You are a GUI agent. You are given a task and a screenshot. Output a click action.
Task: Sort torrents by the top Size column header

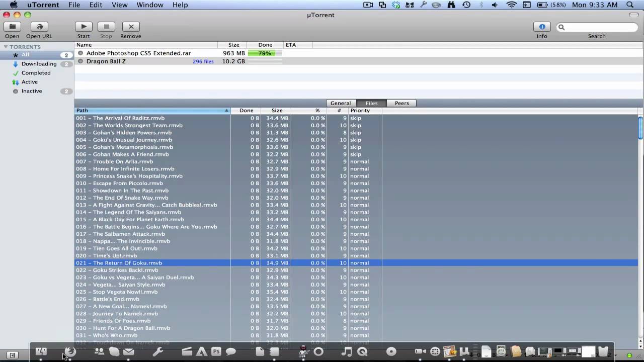coord(232,45)
